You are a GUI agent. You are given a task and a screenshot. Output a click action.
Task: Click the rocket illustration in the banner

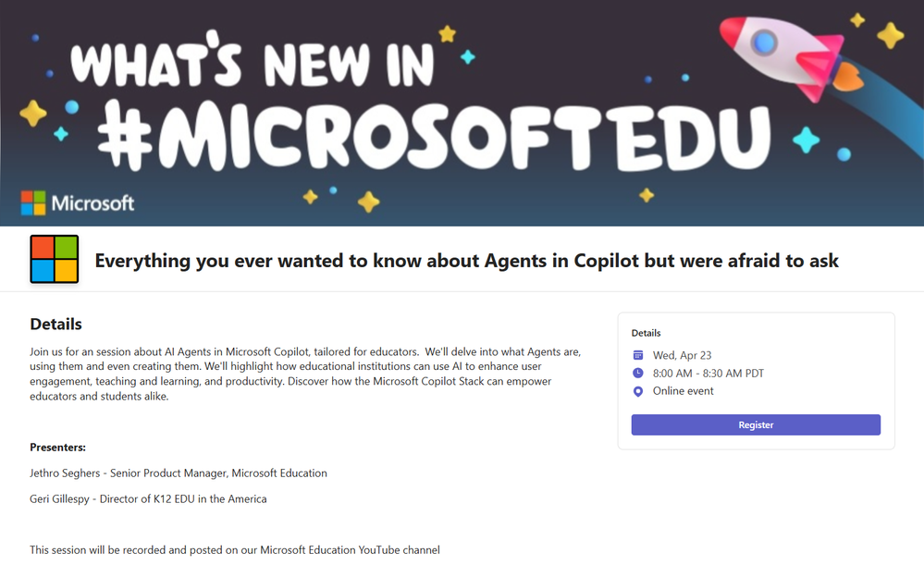pyautogui.click(x=791, y=56)
